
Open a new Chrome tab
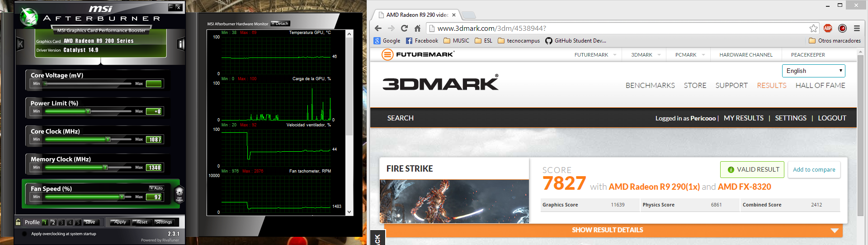pos(469,15)
